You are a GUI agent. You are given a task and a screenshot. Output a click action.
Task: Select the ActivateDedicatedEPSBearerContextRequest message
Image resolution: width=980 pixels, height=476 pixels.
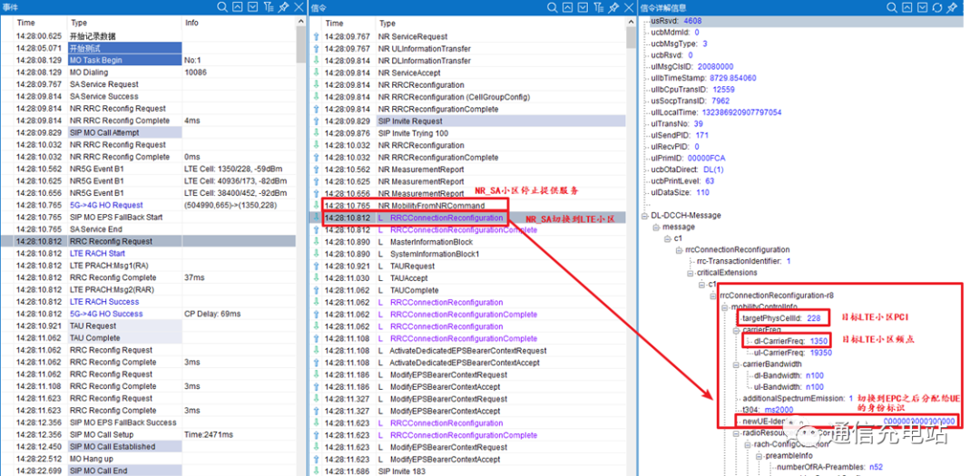pyautogui.click(x=469, y=351)
